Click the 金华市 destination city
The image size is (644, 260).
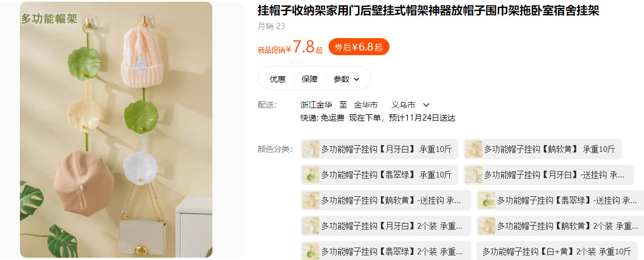coord(366,105)
